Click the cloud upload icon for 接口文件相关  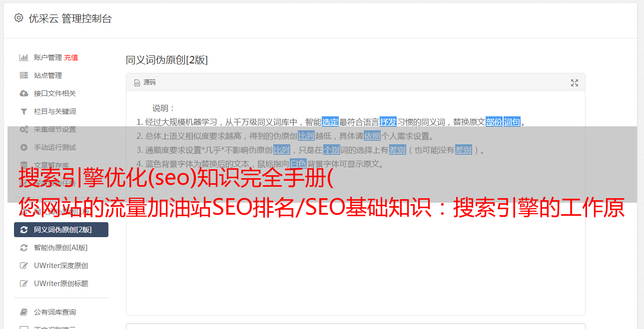[23, 93]
